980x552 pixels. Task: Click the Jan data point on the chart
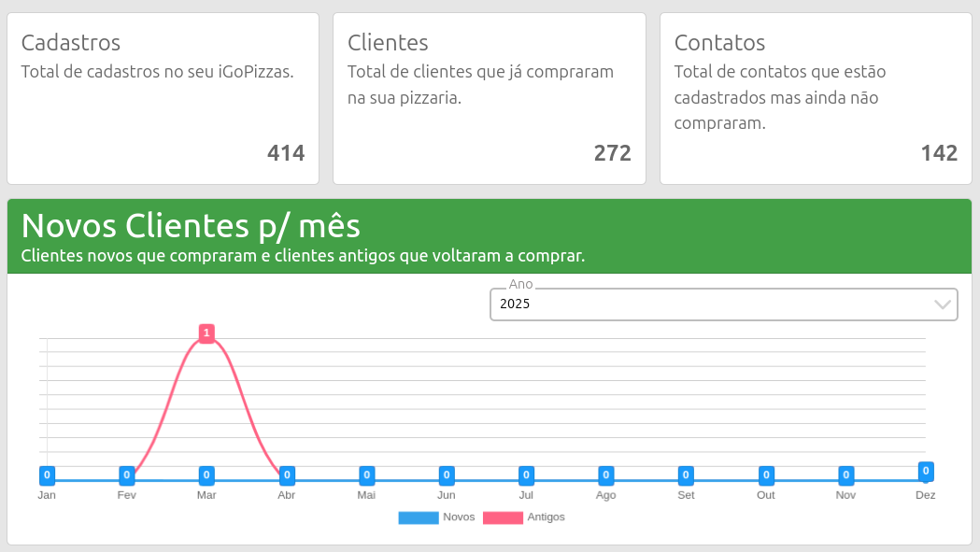click(47, 474)
